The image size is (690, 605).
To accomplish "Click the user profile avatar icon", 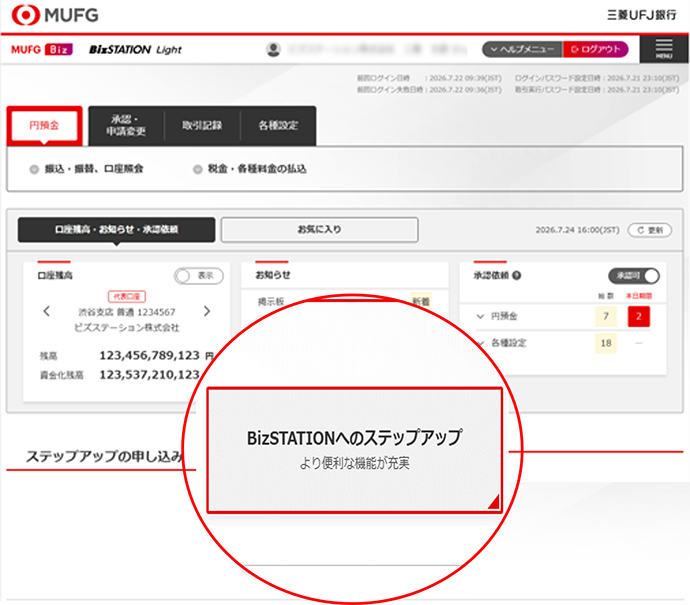I will point(273,49).
